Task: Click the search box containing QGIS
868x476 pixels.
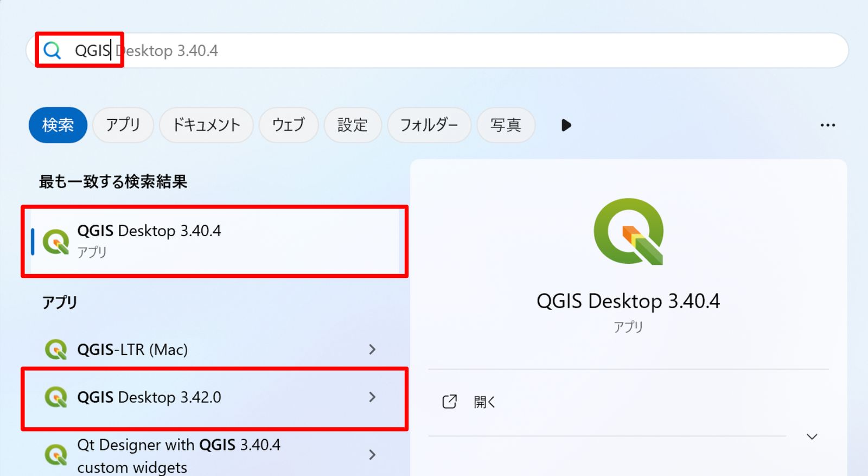Action: point(437,50)
